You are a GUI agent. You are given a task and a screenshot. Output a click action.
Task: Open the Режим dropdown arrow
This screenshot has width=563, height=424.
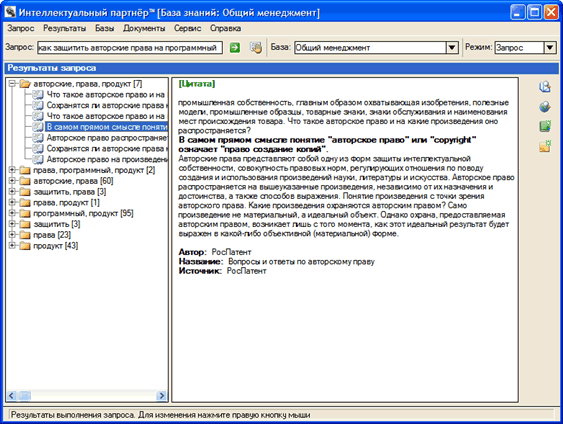[550, 47]
